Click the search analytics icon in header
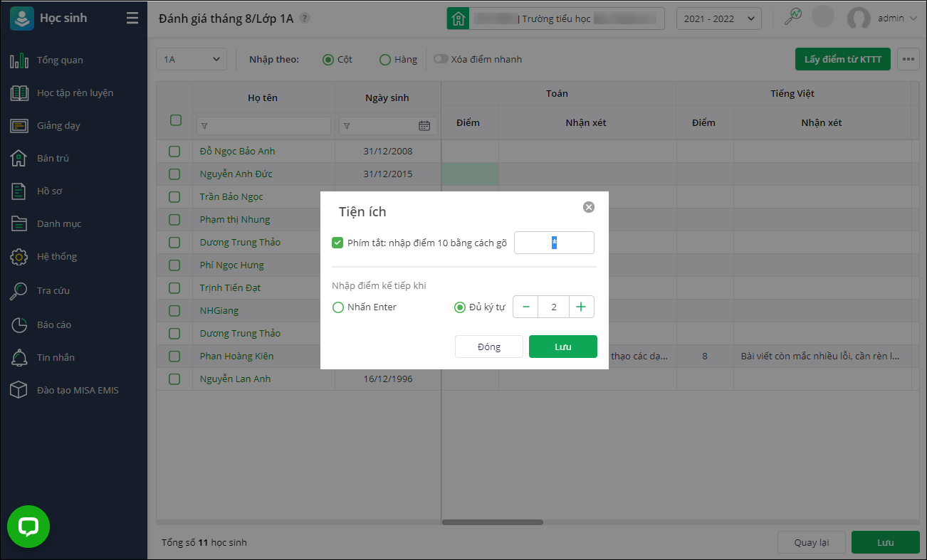927x560 pixels. [792, 18]
